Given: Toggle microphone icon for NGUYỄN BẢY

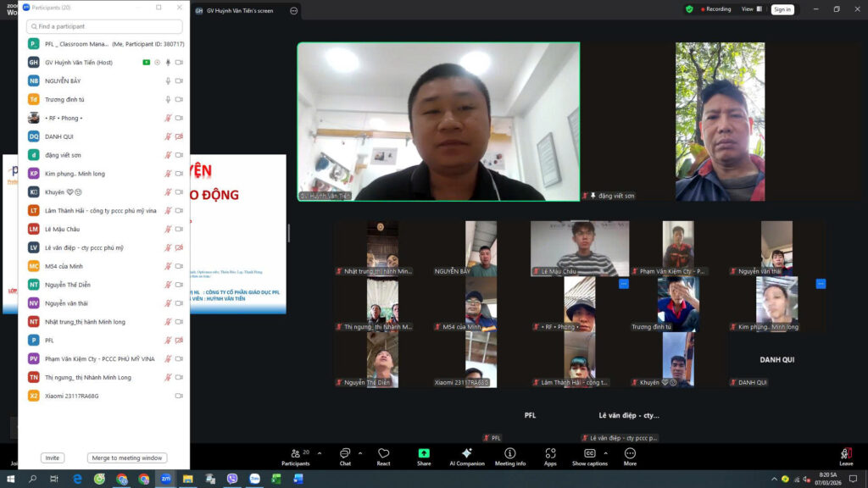Looking at the screenshot, I should pos(168,80).
